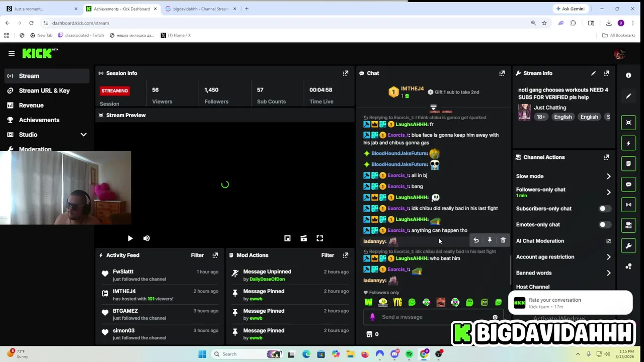Insert the YTG emote
The width and height of the screenshot is (644, 362).
(x=397, y=302)
